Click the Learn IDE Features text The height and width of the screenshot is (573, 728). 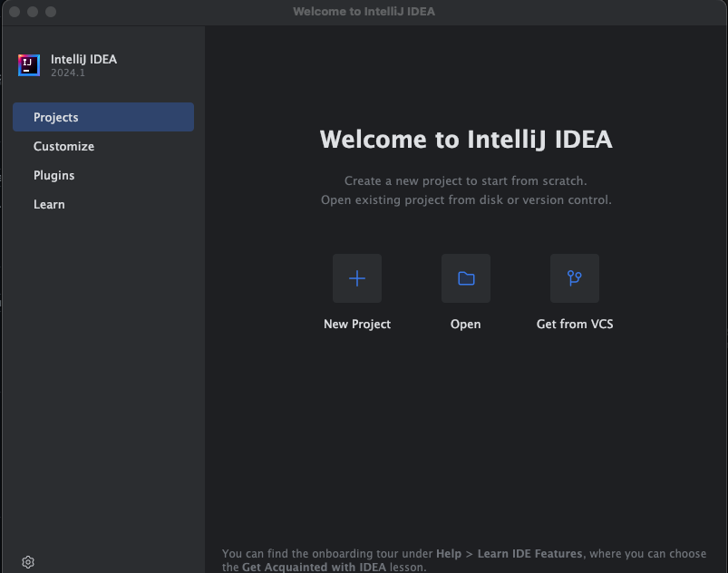pyautogui.click(x=529, y=553)
